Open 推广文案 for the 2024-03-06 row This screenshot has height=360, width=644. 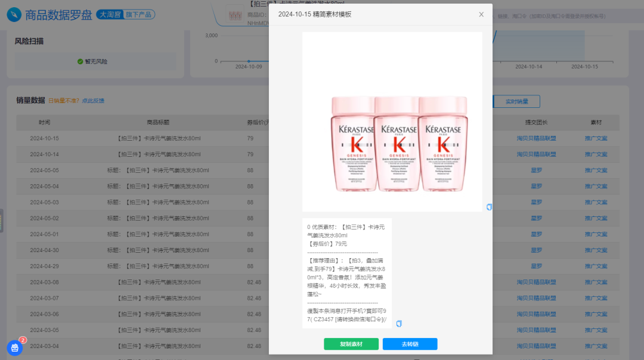596,314
